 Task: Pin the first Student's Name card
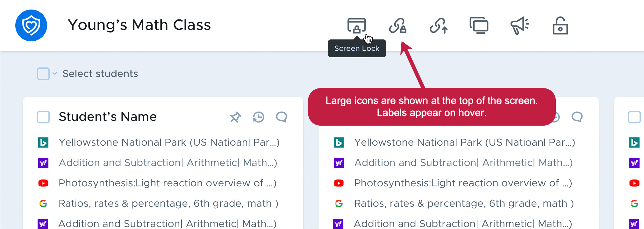236,117
